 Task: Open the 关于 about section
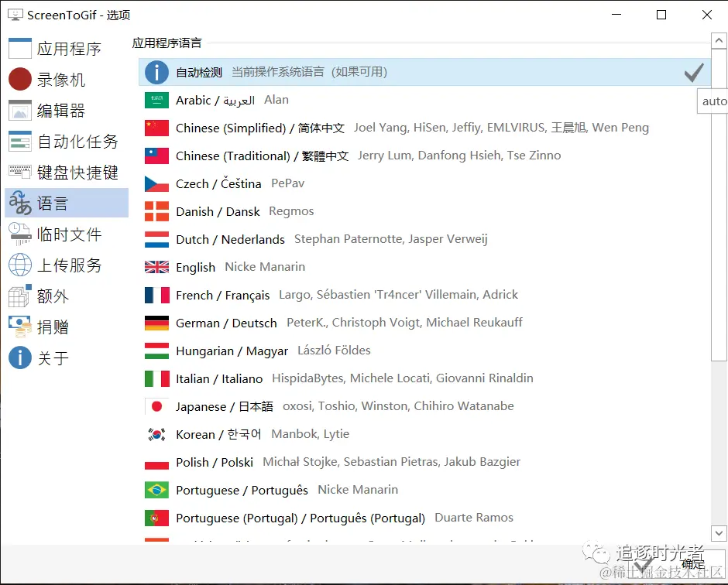(x=67, y=357)
